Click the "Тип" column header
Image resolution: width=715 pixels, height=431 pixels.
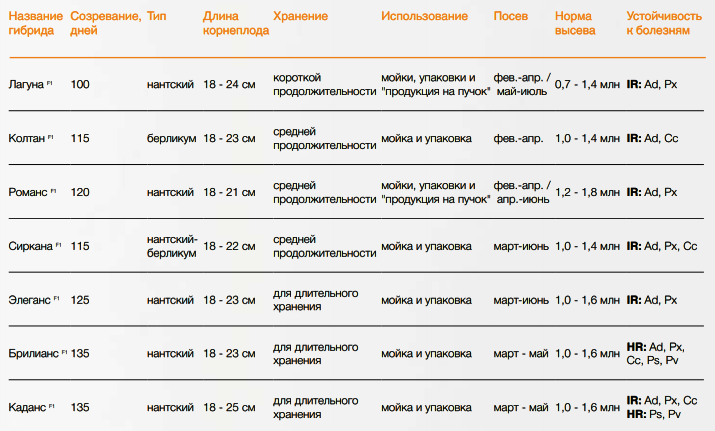coord(156,18)
